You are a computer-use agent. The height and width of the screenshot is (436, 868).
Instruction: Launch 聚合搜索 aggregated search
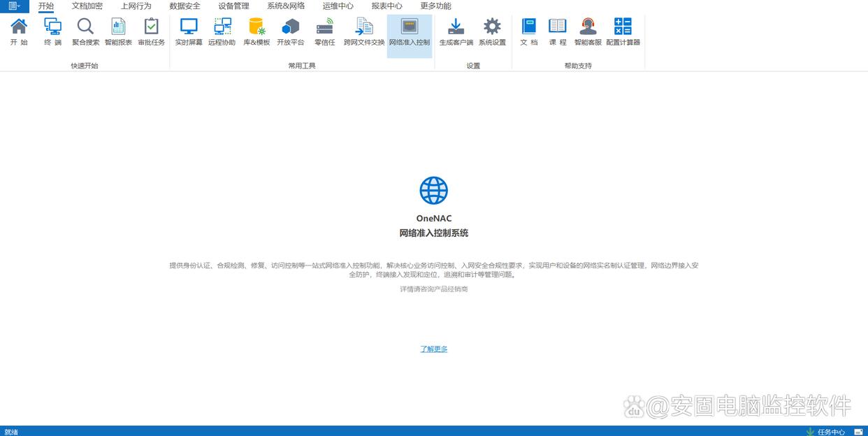(x=85, y=32)
